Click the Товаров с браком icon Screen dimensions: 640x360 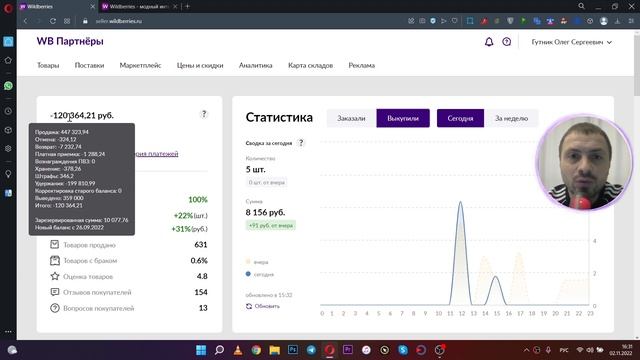pos(54,260)
